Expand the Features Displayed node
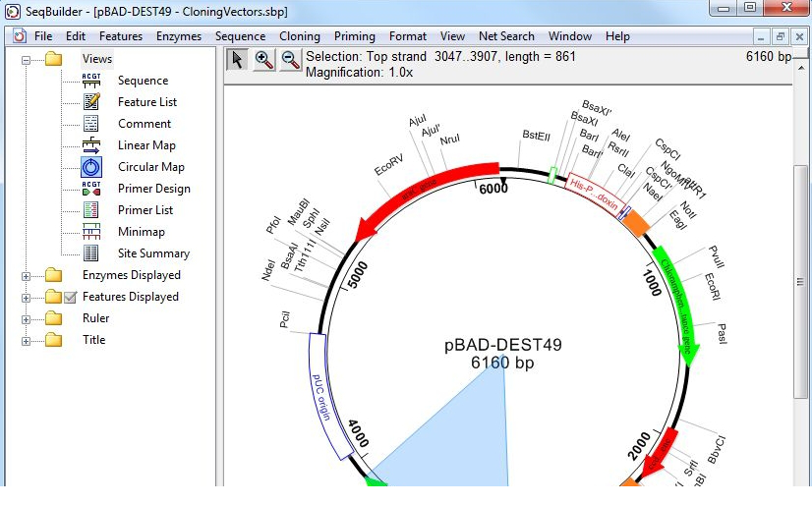 click(26, 298)
